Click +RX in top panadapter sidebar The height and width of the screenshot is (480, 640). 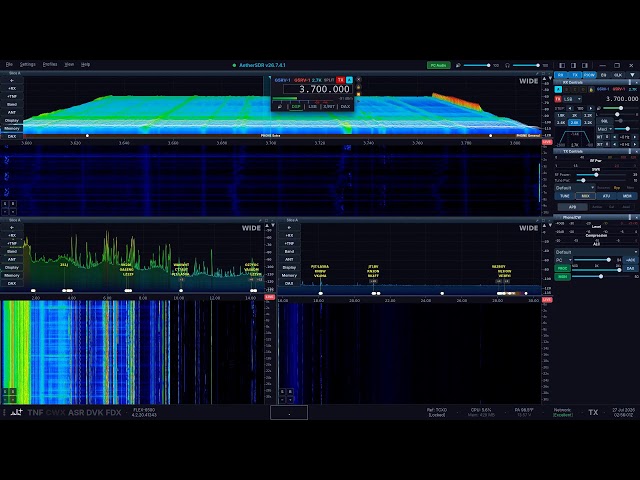click(12, 88)
